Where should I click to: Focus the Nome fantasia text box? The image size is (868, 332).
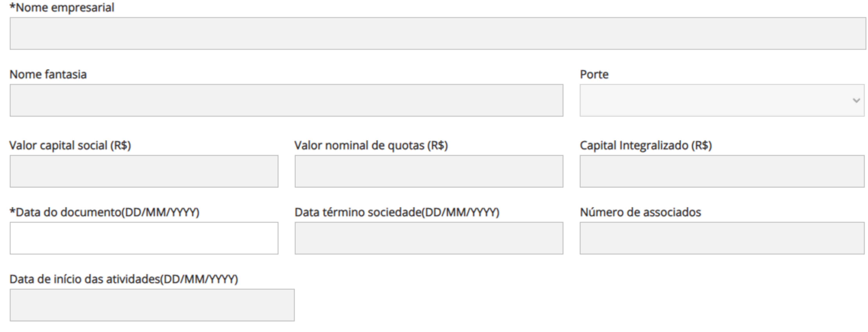point(286,100)
